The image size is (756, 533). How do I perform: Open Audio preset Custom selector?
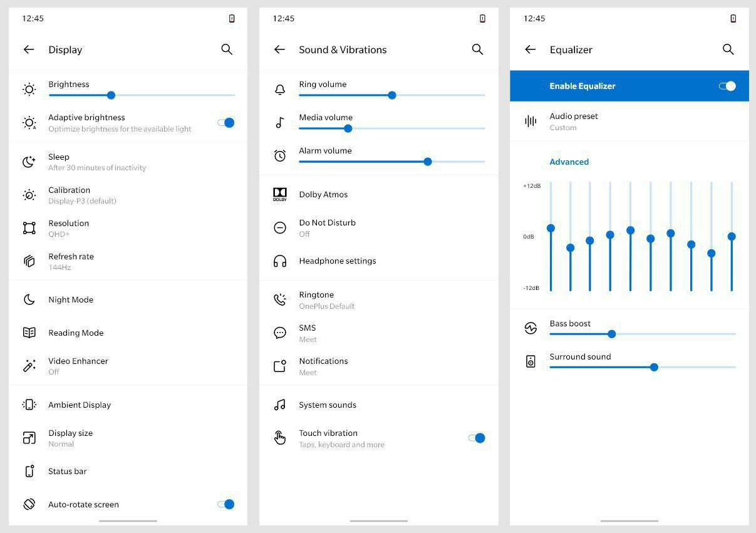click(629, 121)
